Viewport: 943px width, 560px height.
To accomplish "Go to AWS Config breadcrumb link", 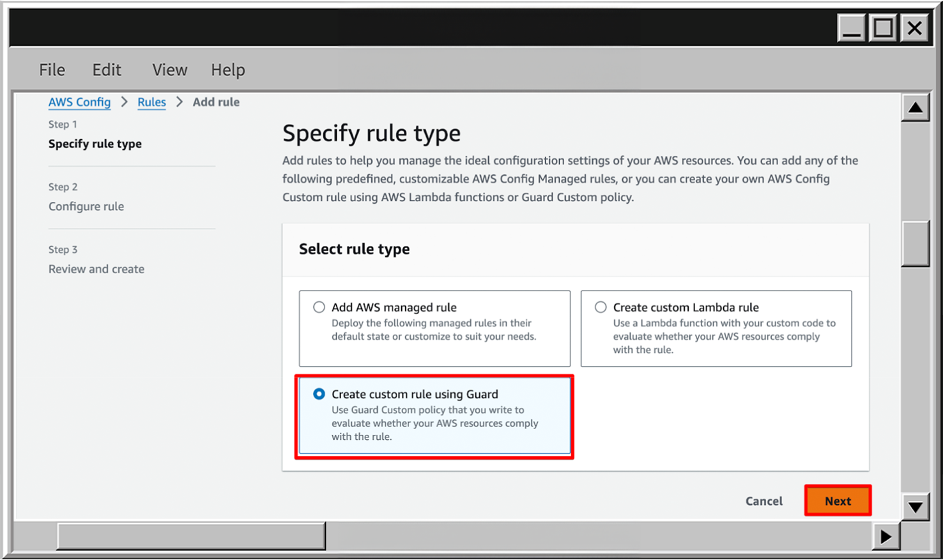I will tap(79, 102).
